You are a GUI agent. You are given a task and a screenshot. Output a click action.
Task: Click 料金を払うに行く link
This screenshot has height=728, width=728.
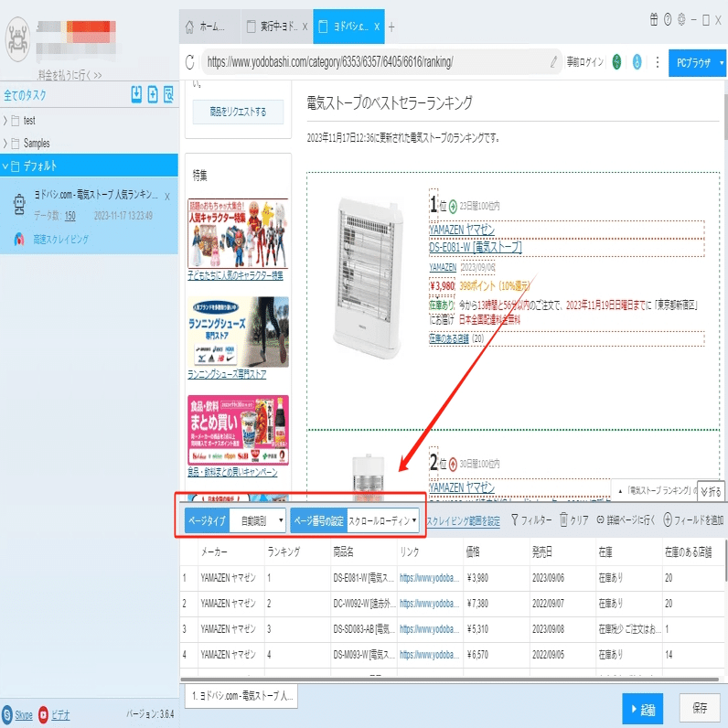tap(70, 75)
